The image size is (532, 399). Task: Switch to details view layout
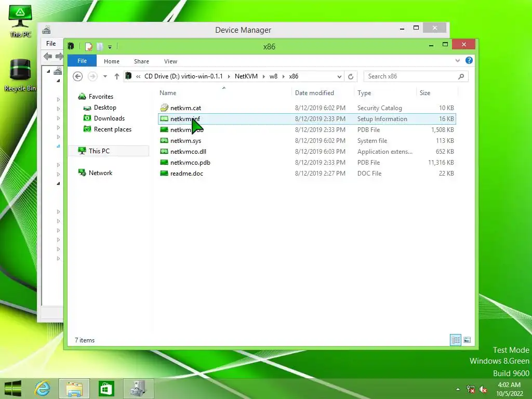[x=455, y=340]
